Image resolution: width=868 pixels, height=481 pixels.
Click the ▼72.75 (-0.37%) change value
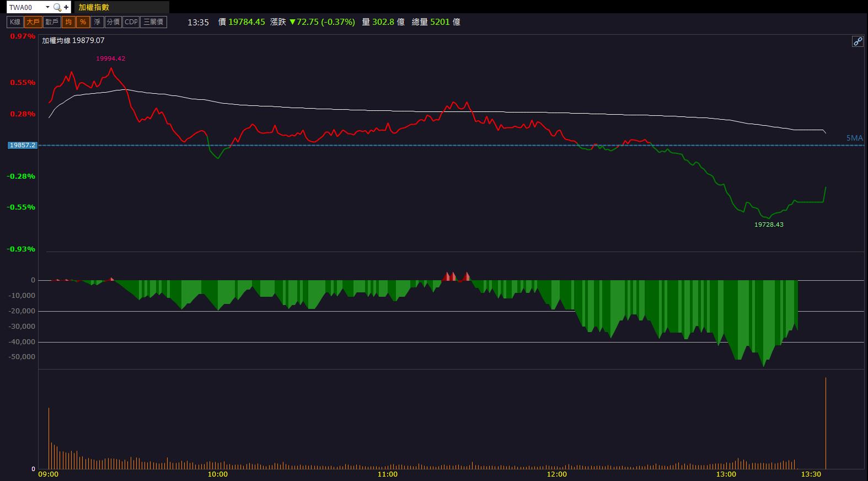point(322,22)
